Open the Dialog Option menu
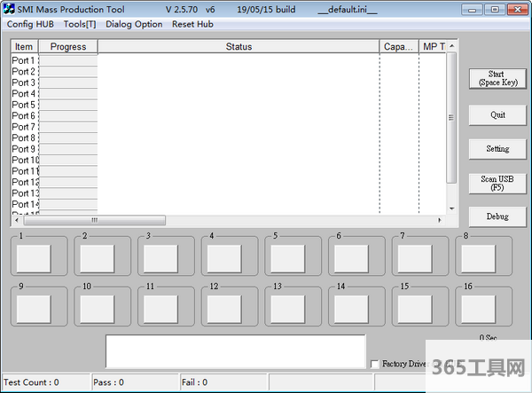 coord(134,24)
